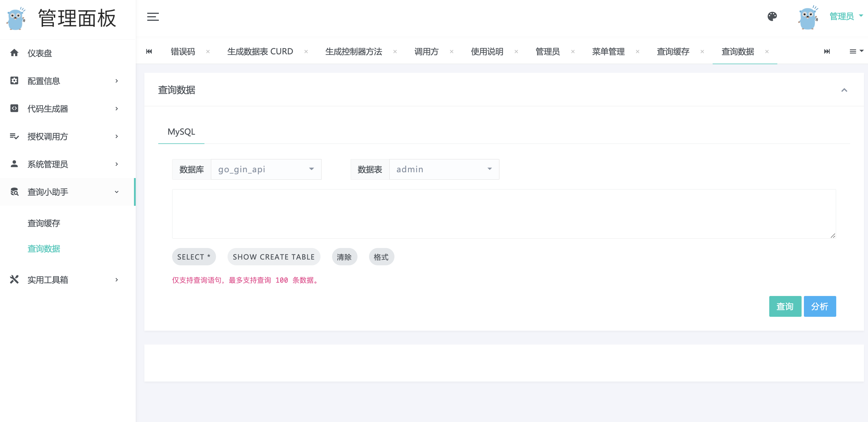Screen dimensions: 868x422
Task: Click the 实用工具箱 tools icon
Action: pos(14,279)
